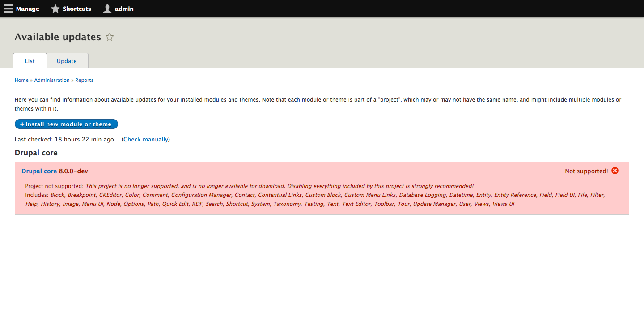
Task: Click Install new module or theme button
Action: [66, 124]
